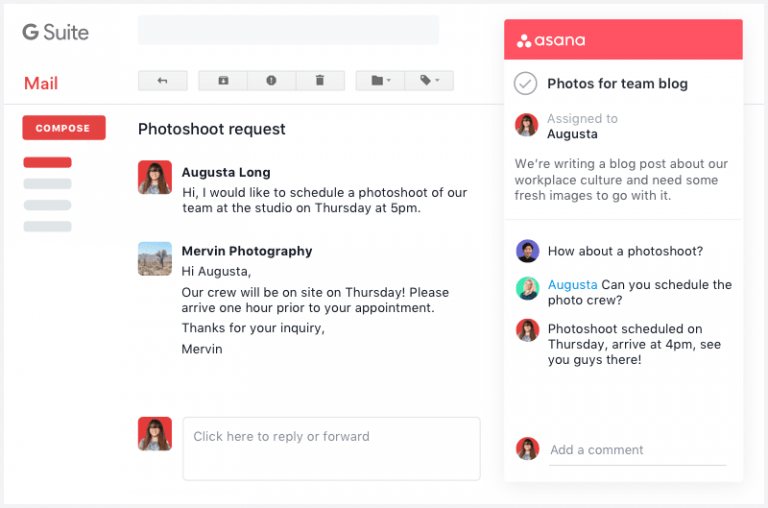The height and width of the screenshot is (508, 768).
Task: Delete the email with trash icon
Action: 320,80
